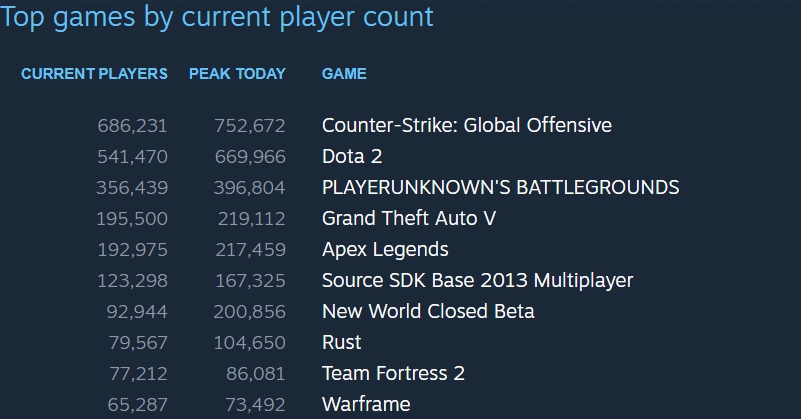Click the 686,231 current players value

point(132,125)
